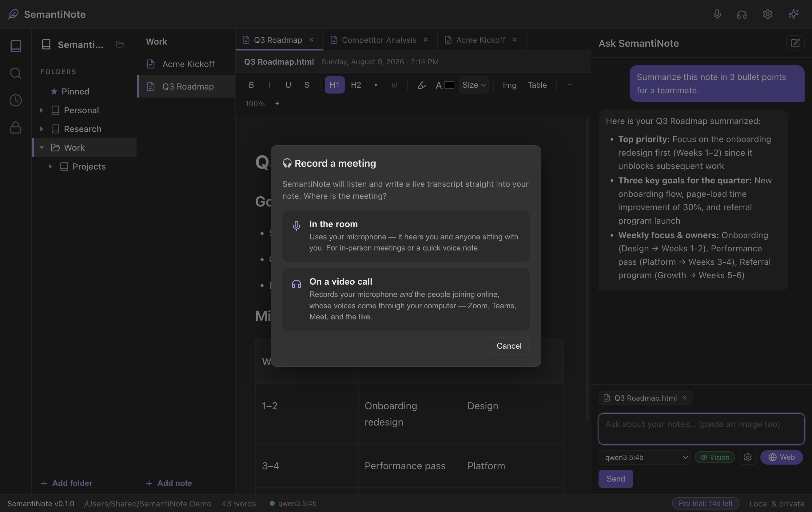Toggle italic formatting
Image resolution: width=812 pixels, height=512 pixels.
pyautogui.click(x=270, y=85)
